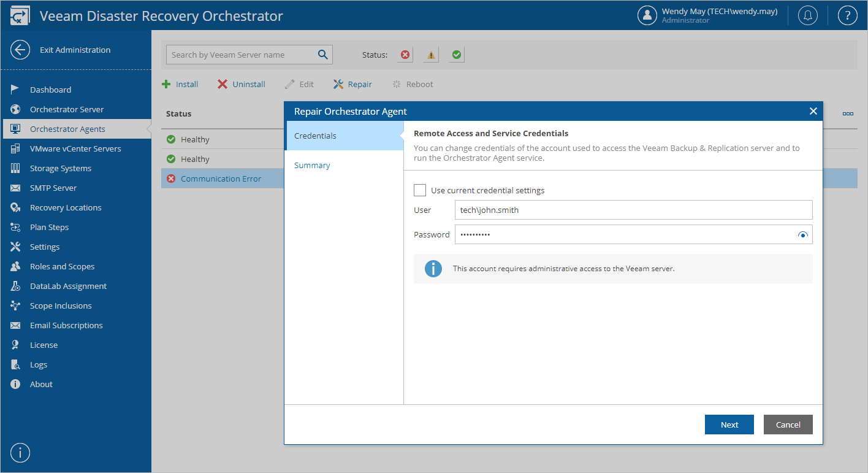Toggle the error status filter
Viewport: 868px width, 473px height.
click(405, 55)
